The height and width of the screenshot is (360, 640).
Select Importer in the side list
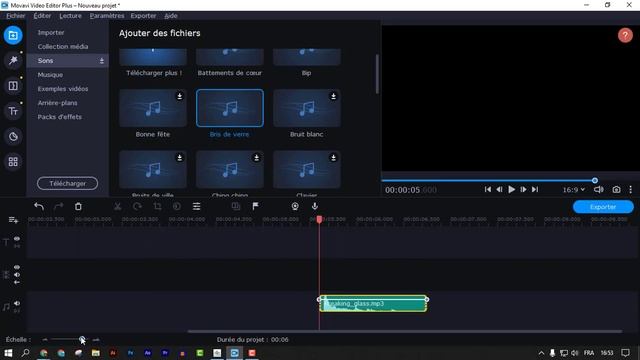[51, 32]
